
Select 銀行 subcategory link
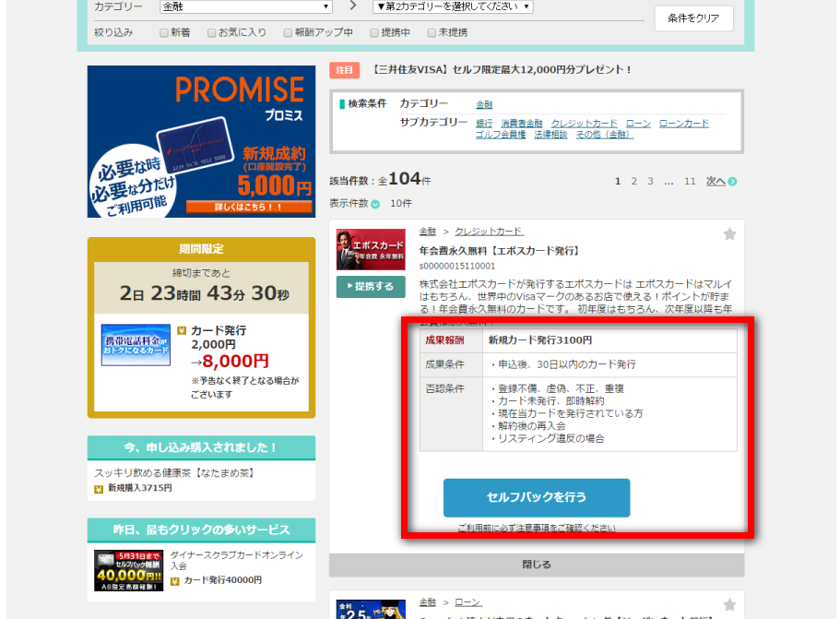484,124
